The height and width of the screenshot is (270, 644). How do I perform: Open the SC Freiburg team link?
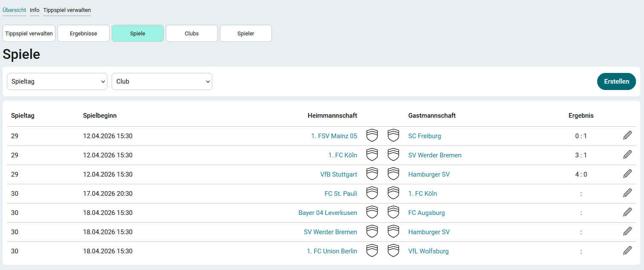(425, 136)
